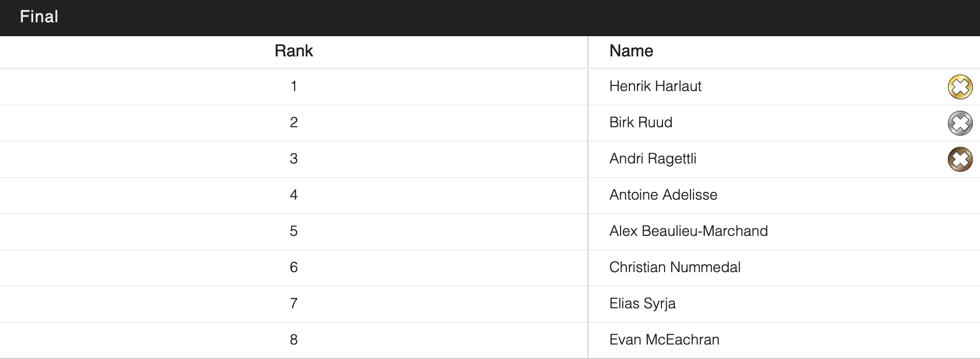
Task: Click the name Christian Nummedal
Action: pos(674,267)
